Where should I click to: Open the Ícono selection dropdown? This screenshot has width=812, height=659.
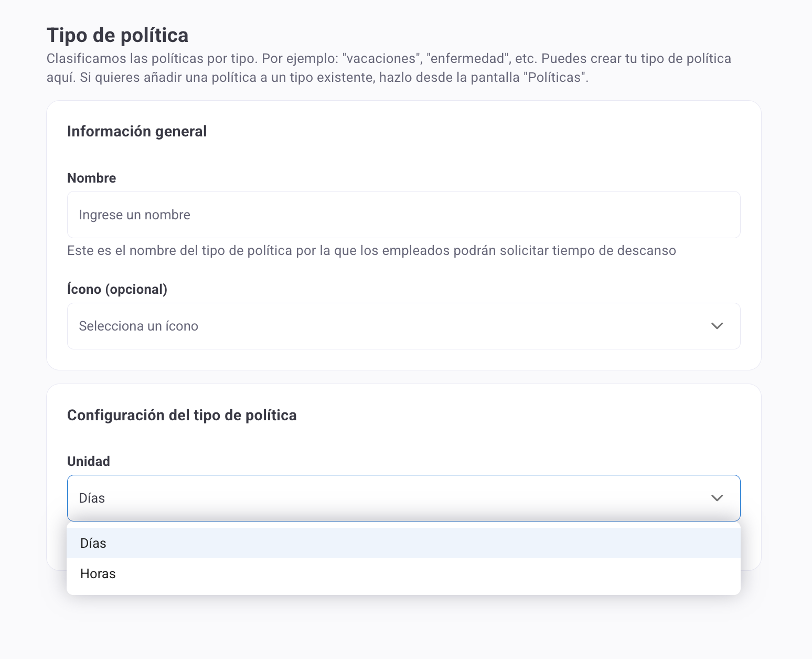[403, 326]
